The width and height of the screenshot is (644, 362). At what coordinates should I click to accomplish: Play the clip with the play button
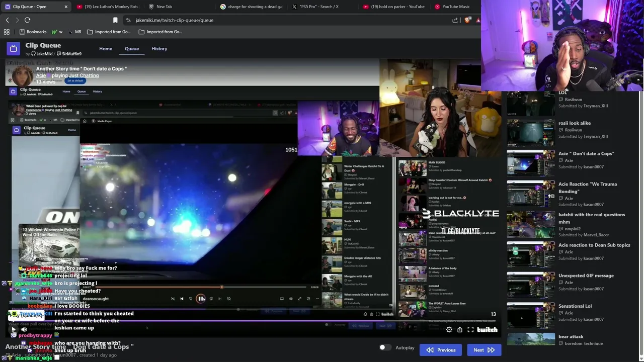click(13, 330)
